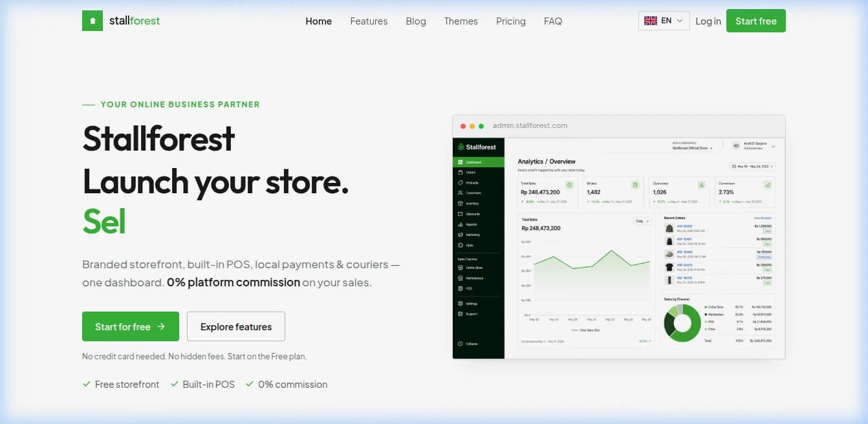
Task: Select the Marketing megaphone icon
Action: point(460,235)
